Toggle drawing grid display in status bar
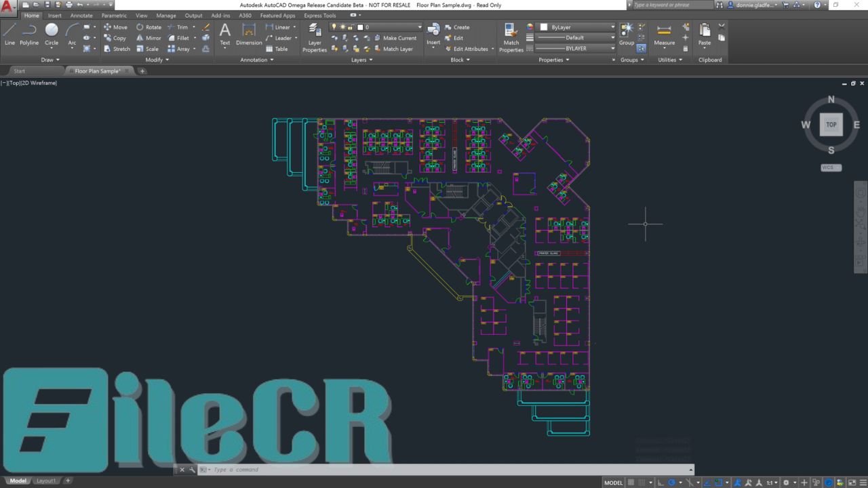The image size is (868, 488). [631, 483]
